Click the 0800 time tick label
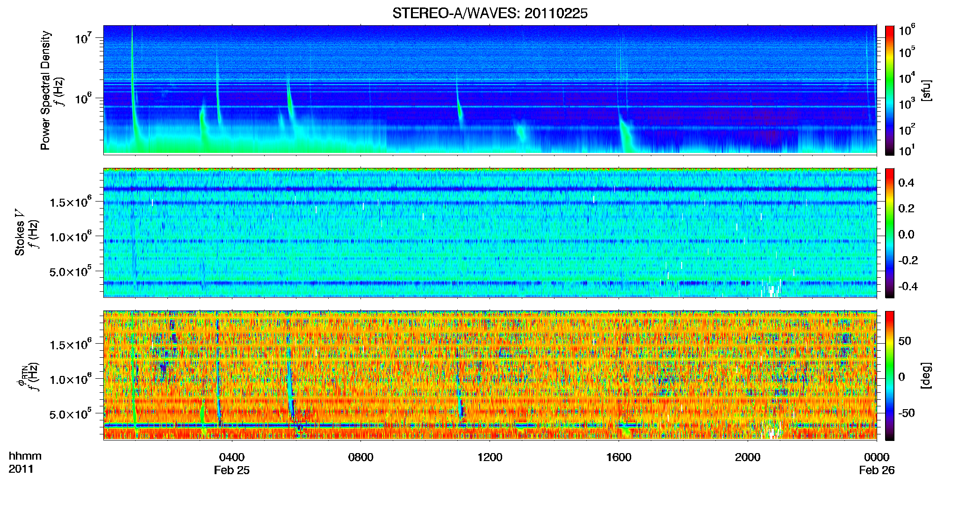 [361, 457]
